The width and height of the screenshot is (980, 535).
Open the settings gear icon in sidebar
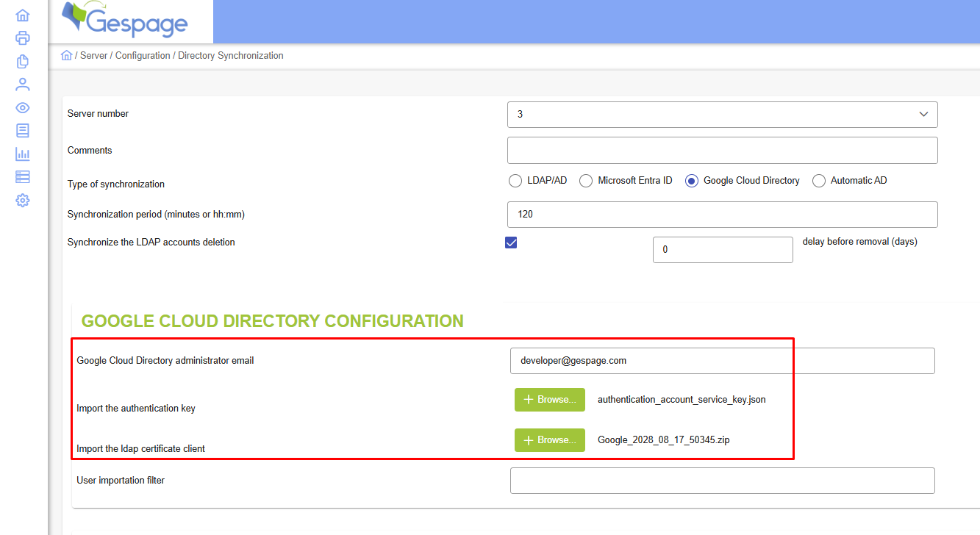coord(23,200)
